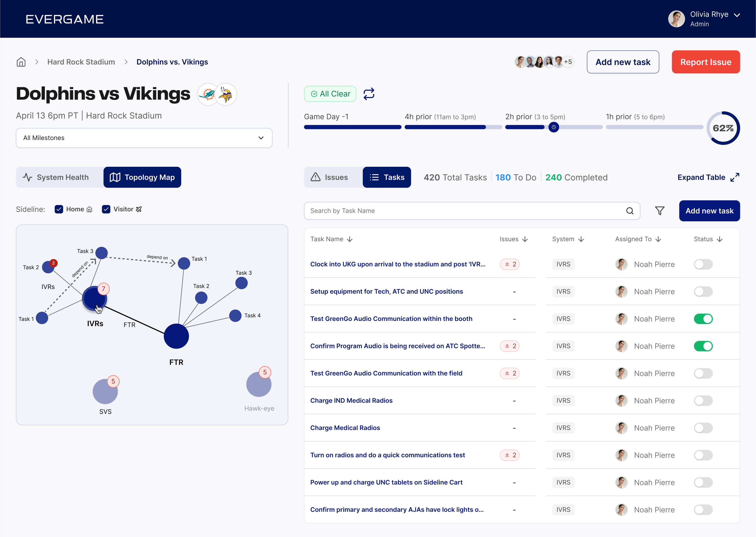Click the search magnifier icon
756x537 pixels.
[x=630, y=211]
